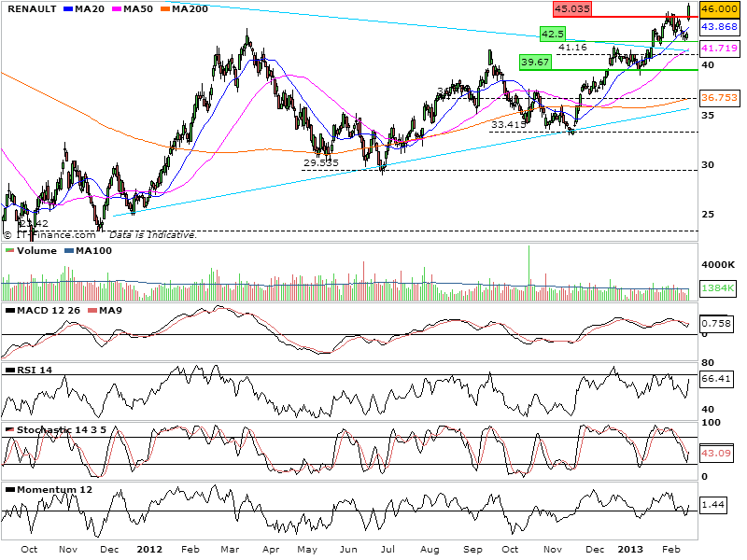This screenshot has width=747, height=560.
Task: Click the 29.535 level annotation
Action: pyautogui.click(x=321, y=162)
